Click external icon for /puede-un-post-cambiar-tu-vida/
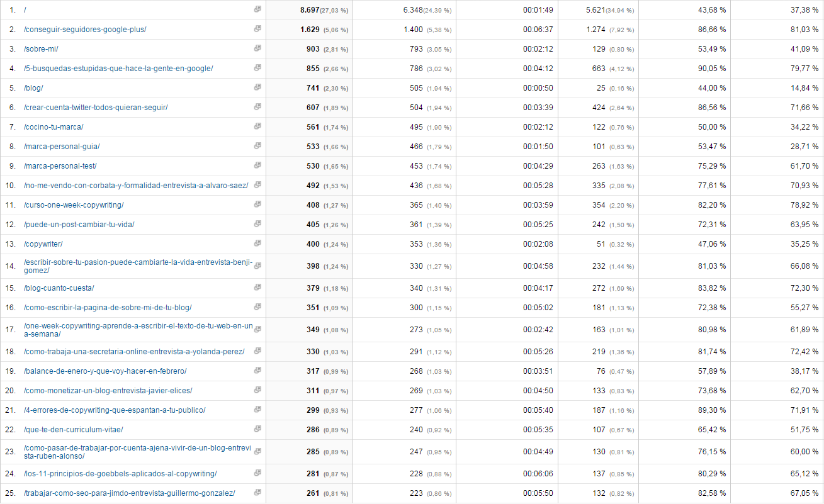The height and width of the screenshot is (504, 824). point(257,224)
